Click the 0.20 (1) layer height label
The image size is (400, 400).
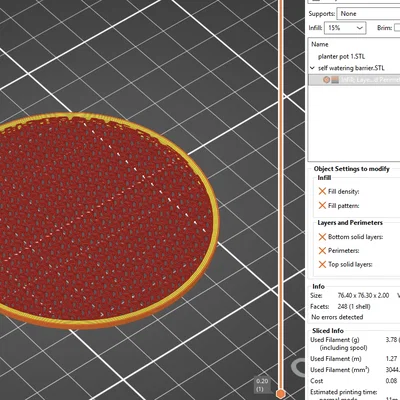pyautogui.click(x=262, y=385)
